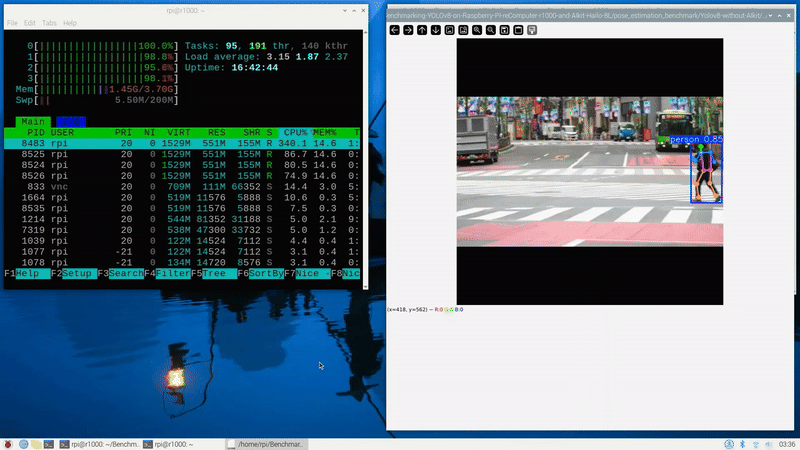Screen dimensions: 800x450
Task: Select process row with PID 8524
Action: point(182,165)
